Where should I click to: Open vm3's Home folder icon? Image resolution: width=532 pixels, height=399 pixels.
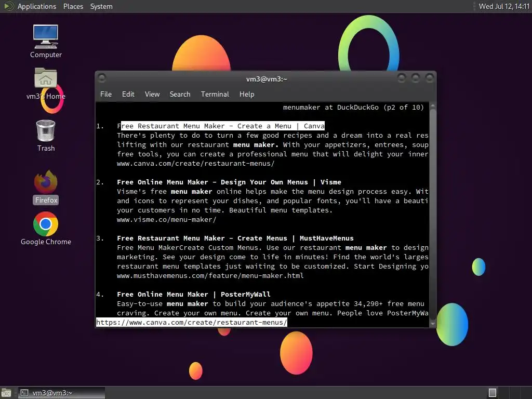(46, 84)
